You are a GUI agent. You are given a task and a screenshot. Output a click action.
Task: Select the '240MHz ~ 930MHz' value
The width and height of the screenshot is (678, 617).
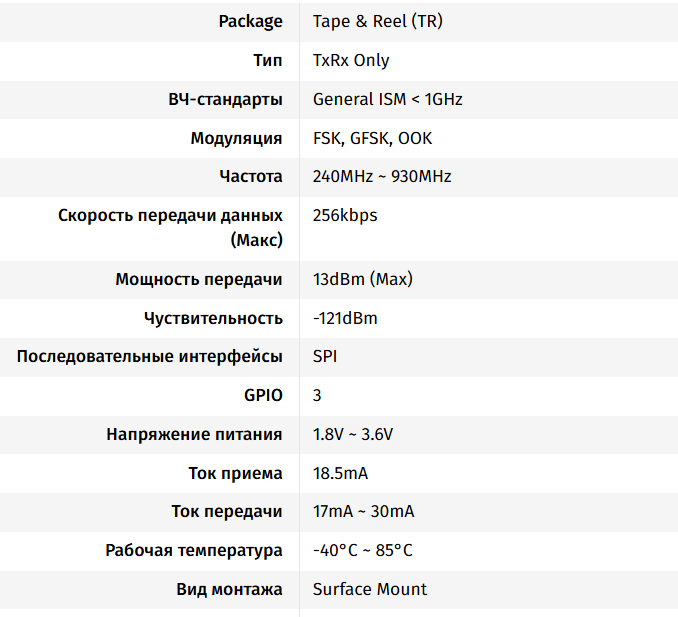(382, 177)
